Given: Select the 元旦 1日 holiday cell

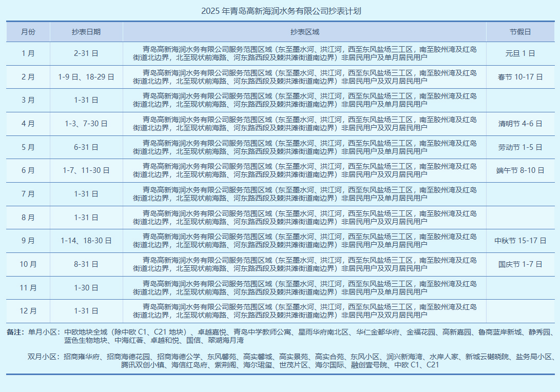Looking at the screenshot, I should [x=520, y=53].
